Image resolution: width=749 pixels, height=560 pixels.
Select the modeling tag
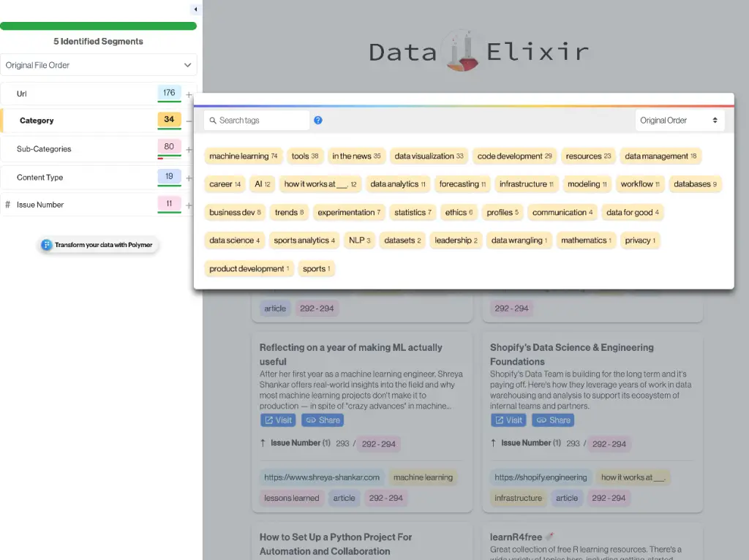587,183
